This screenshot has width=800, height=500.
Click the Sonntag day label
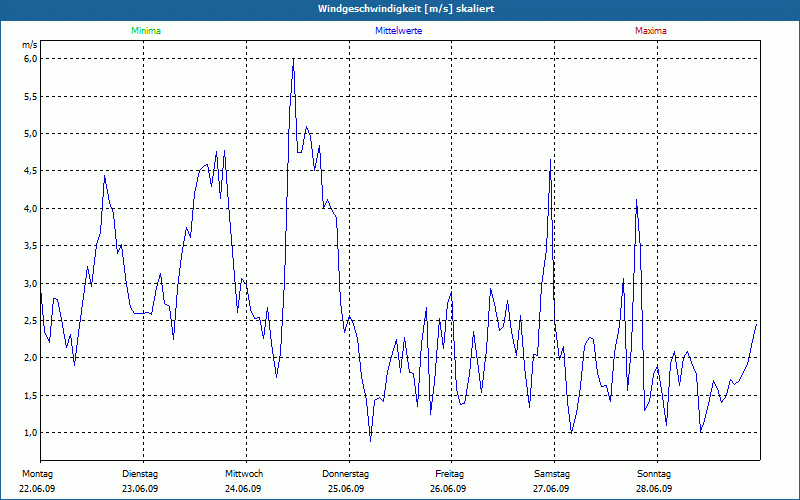coord(654,474)
